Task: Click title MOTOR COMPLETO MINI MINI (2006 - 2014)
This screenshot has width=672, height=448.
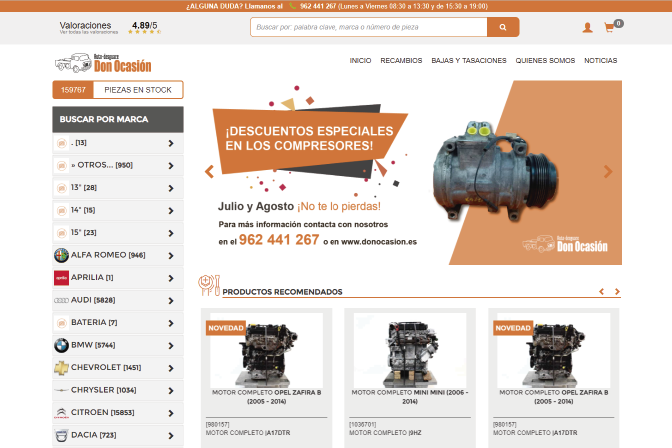Action: point(410,397)
